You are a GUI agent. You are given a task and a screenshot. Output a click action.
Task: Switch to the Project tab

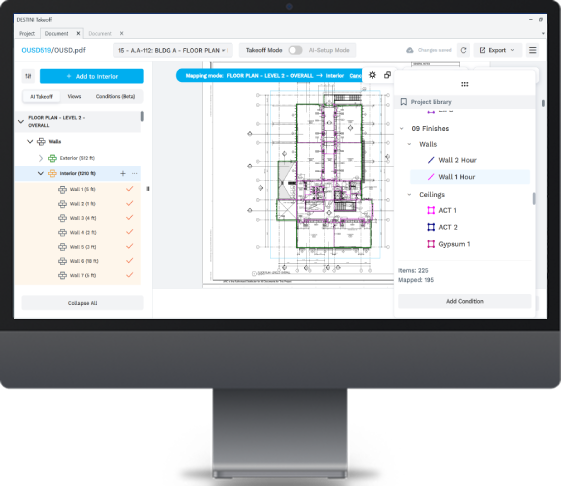pos(27,34)
